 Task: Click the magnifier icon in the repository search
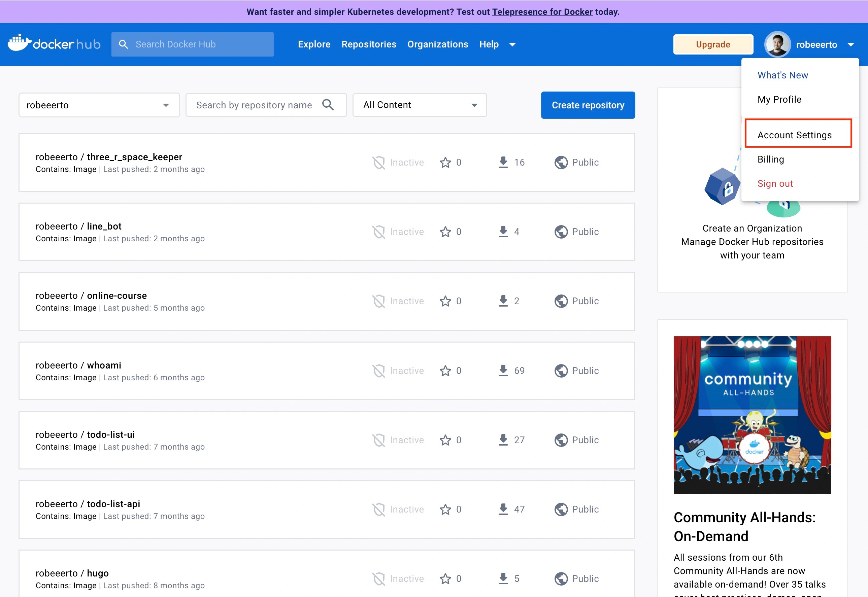pyautogui.click(x=328, y=105)
